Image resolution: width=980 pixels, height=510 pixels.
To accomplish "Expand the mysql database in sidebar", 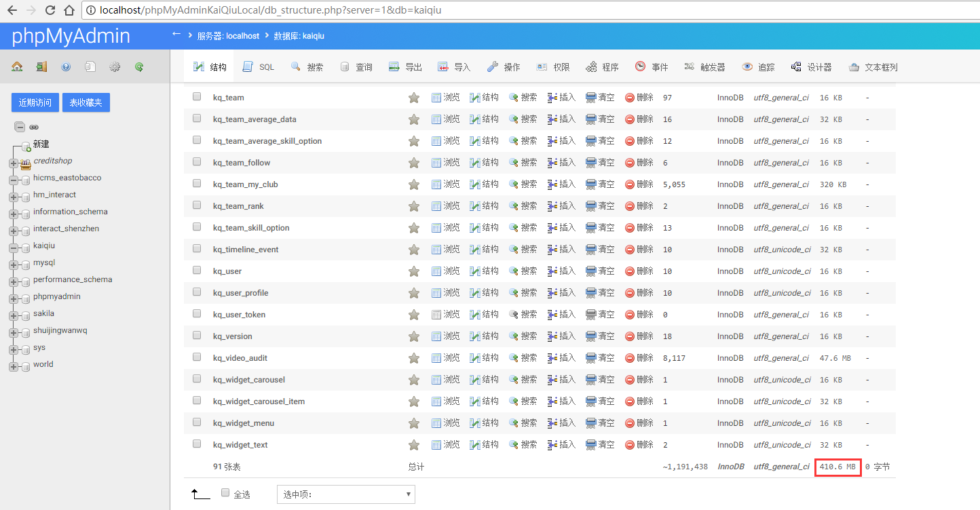I will click(14, 264).
